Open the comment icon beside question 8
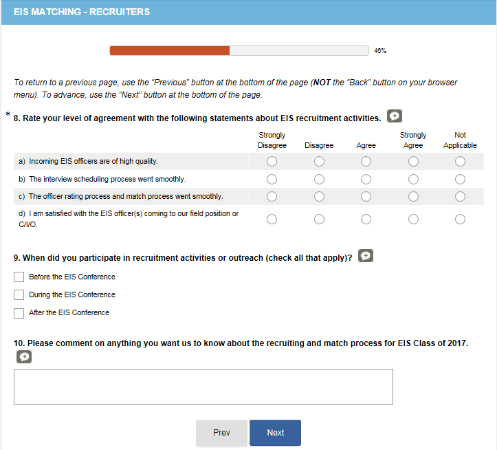 [x=394, y=116]
